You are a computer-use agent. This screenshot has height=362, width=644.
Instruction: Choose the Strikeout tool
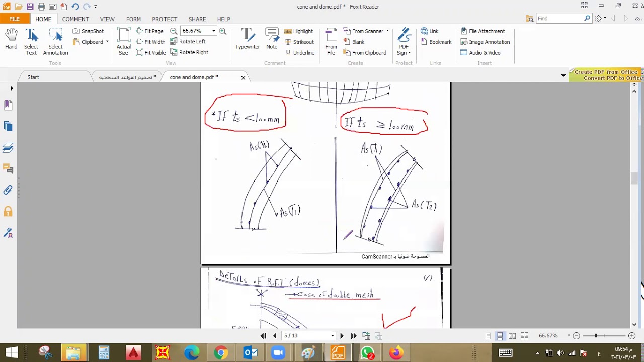tap(299, 42)
